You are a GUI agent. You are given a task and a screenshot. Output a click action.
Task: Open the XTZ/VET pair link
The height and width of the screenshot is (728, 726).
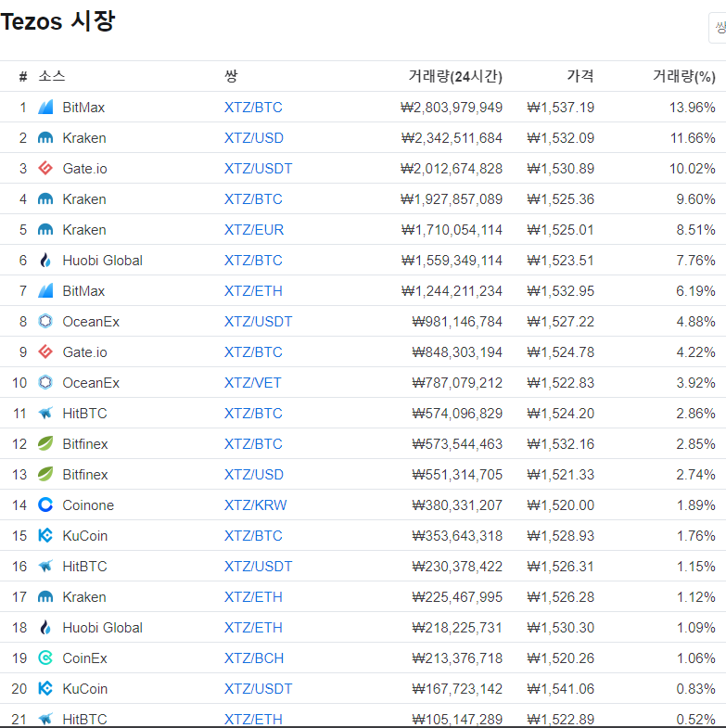pyautogui.click(x=253, y=383)
